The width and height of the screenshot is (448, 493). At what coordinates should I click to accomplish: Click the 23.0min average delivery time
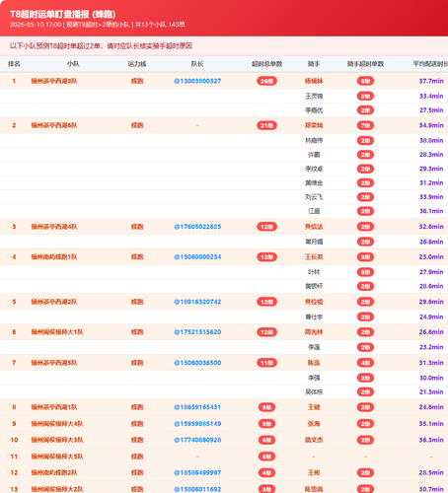(x=431, y=256)
